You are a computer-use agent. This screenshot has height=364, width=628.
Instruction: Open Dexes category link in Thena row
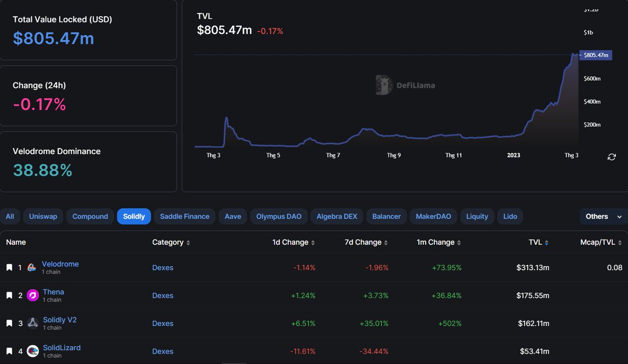pos(163,295)
